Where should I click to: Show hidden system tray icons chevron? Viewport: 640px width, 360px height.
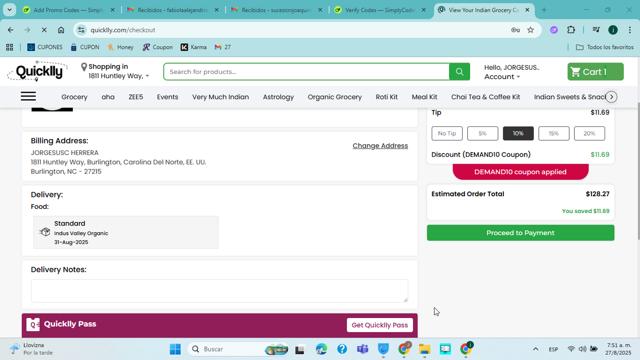coord(536,349)
